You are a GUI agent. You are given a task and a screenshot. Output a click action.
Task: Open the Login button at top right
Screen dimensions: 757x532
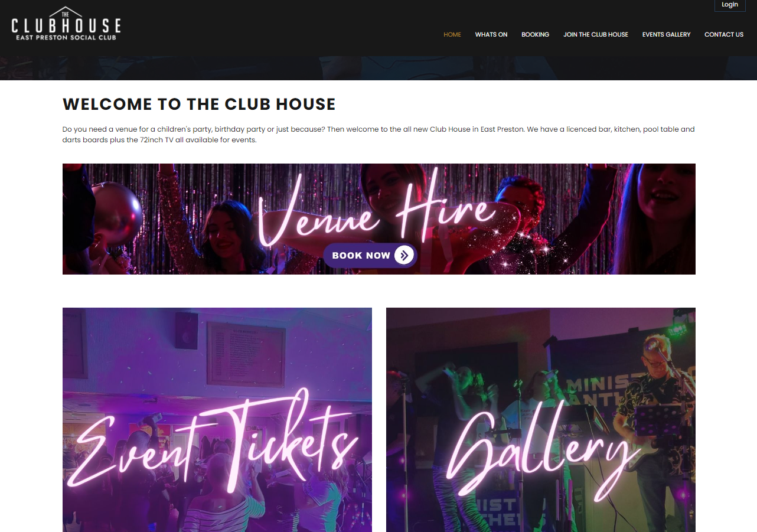click(730, 5)
